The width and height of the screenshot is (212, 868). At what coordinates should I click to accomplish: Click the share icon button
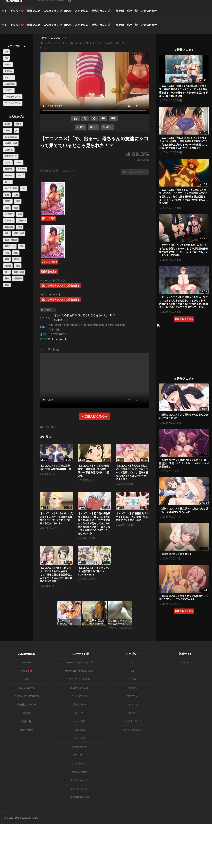94,118
